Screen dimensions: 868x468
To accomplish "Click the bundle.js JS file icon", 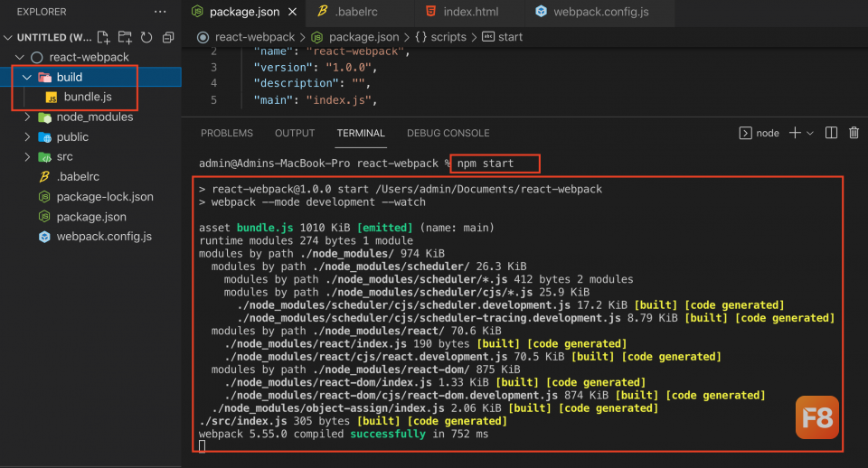I will [52, 98].
